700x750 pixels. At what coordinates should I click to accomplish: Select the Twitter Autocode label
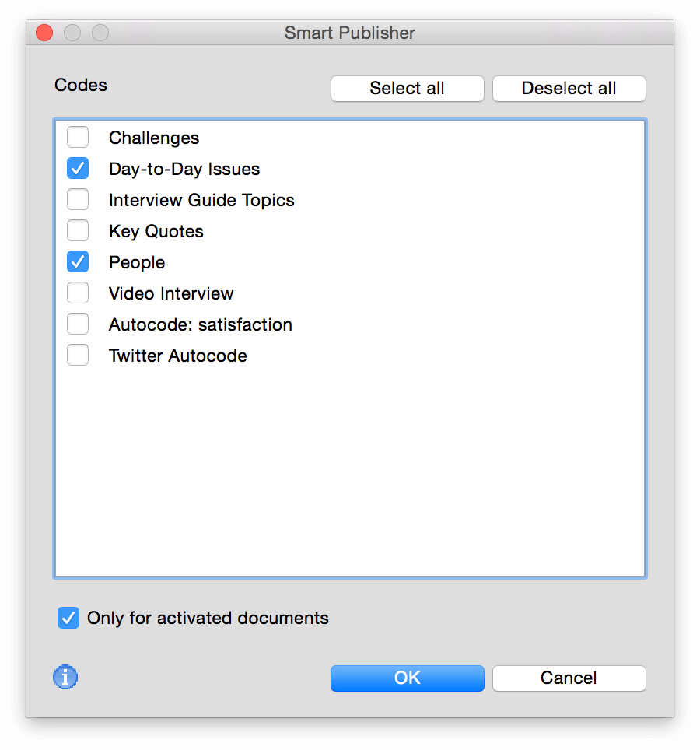(178, 356)
